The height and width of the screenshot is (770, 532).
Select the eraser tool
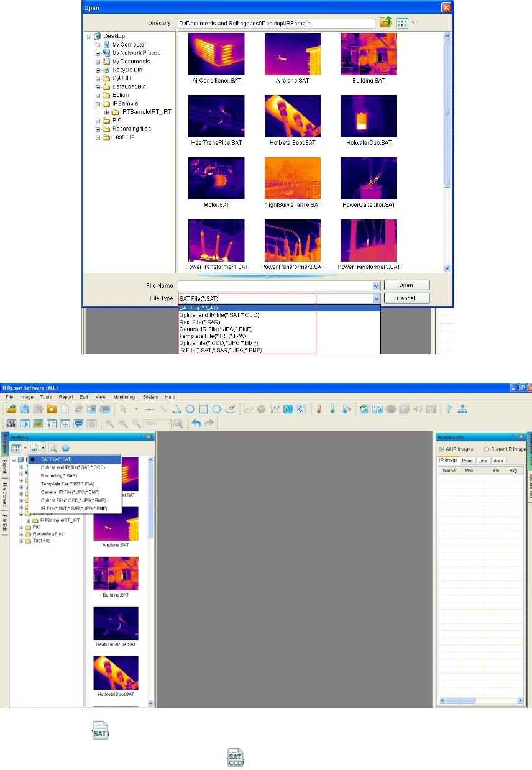[x=231, y=409]
